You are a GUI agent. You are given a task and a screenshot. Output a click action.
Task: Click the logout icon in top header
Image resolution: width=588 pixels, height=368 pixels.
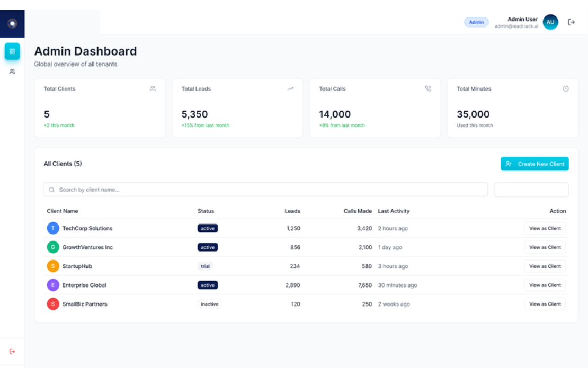[571, 22]
